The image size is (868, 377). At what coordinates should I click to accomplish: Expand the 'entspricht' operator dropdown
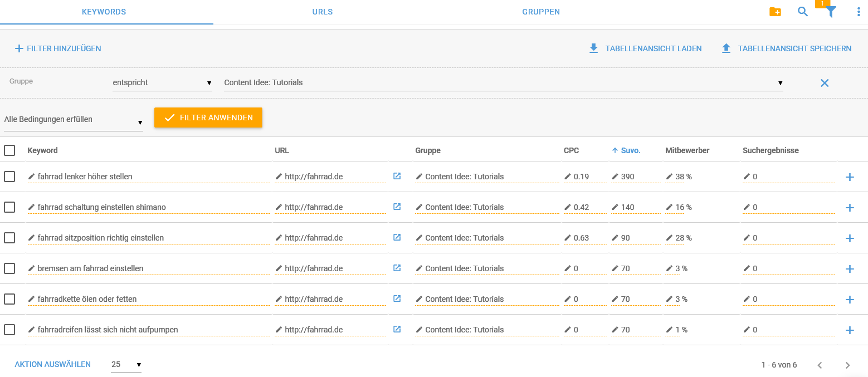(162, 83)
